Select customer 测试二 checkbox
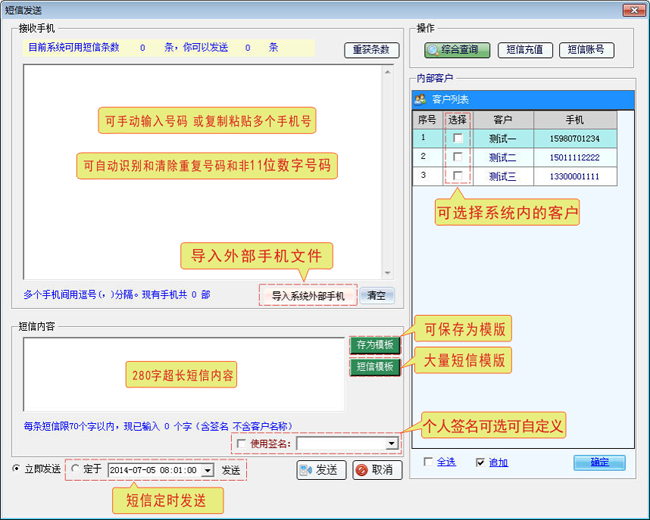Image resolution: width=650 pixels, height=520 pixels. click(x=458, y=157)
